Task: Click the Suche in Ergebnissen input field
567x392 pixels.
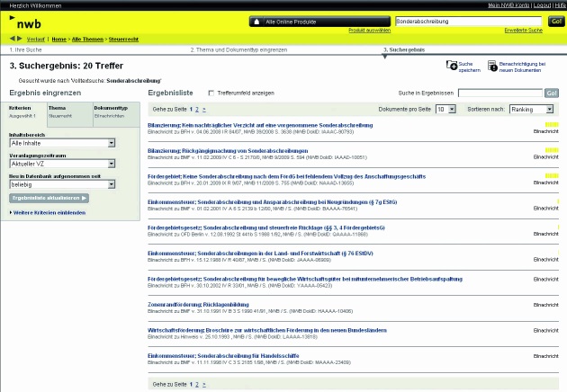Action: click(x=499, y=93)
